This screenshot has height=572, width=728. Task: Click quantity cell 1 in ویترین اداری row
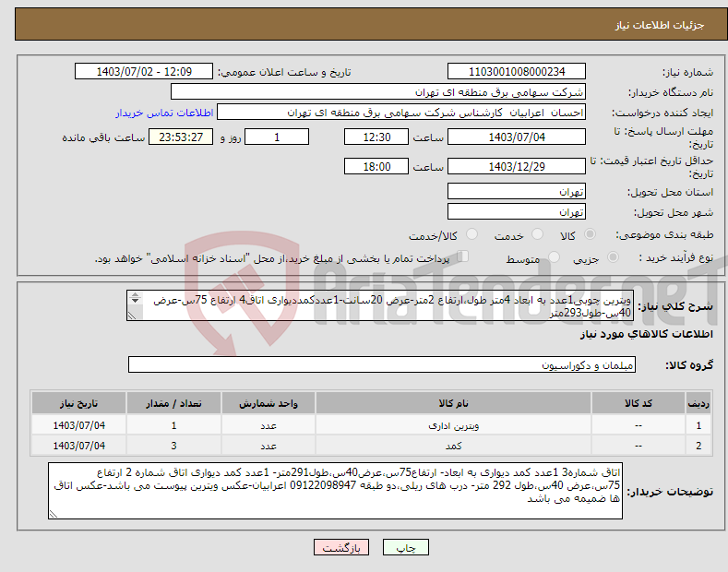pos(173,424)
